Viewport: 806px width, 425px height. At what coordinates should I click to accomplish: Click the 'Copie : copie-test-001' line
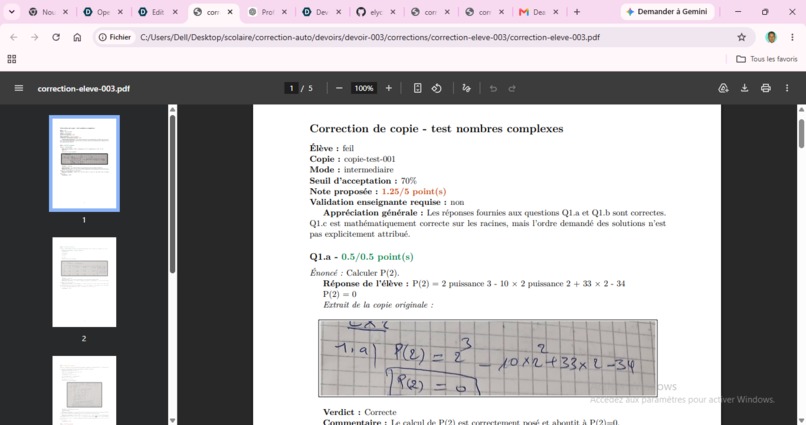coord(353,159)
